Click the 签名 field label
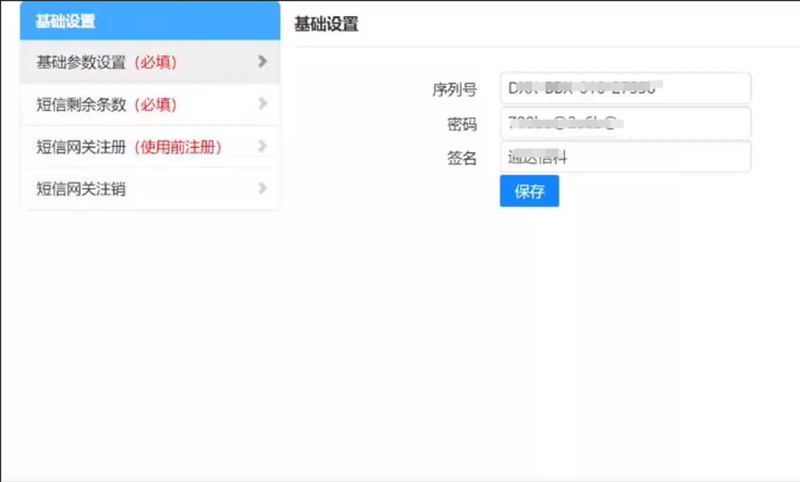 (x=462, y=158)
